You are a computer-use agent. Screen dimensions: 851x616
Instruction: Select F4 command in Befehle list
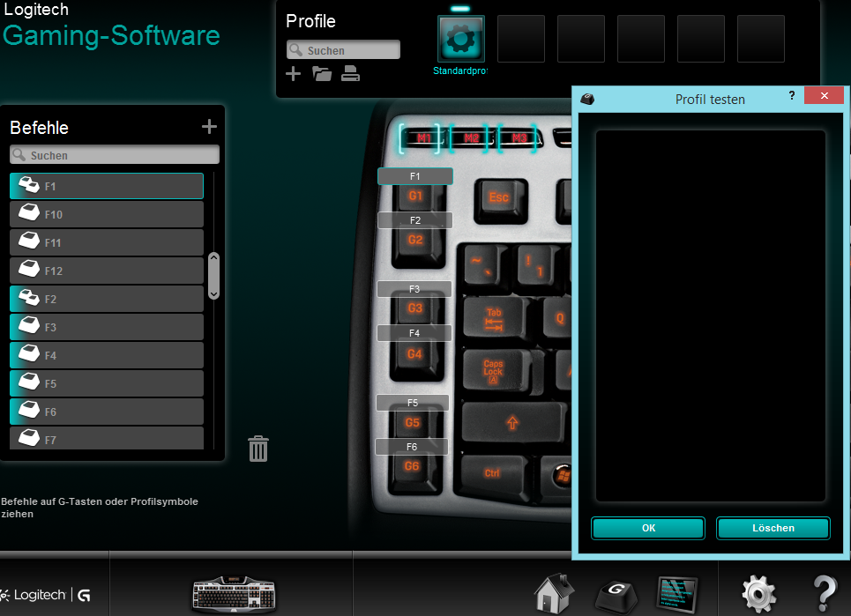[x=107, y=355]
